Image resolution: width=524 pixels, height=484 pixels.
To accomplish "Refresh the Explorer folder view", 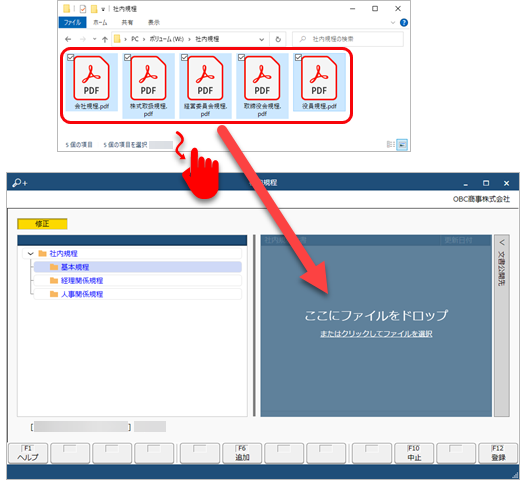I will point(278,39).
